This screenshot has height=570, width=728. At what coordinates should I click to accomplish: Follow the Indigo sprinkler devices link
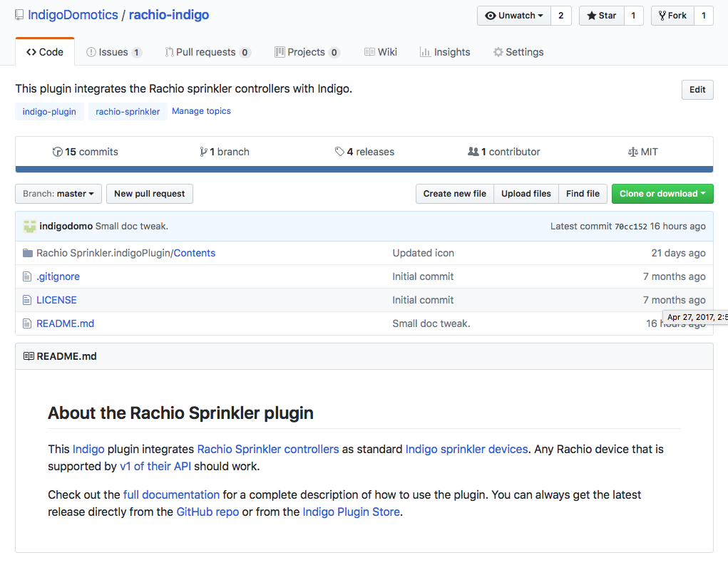(466, 450)
